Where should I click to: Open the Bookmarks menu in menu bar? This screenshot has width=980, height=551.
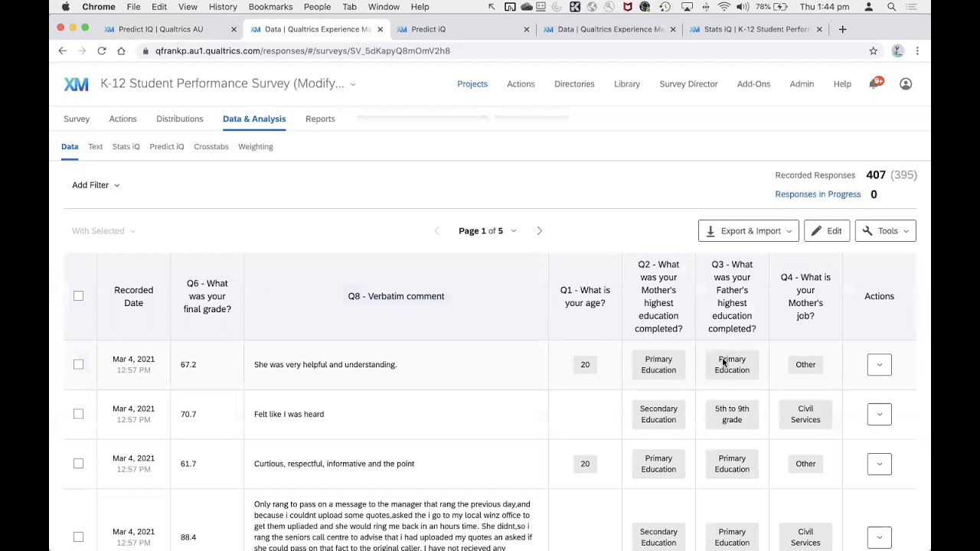click(x=270, y=7)
